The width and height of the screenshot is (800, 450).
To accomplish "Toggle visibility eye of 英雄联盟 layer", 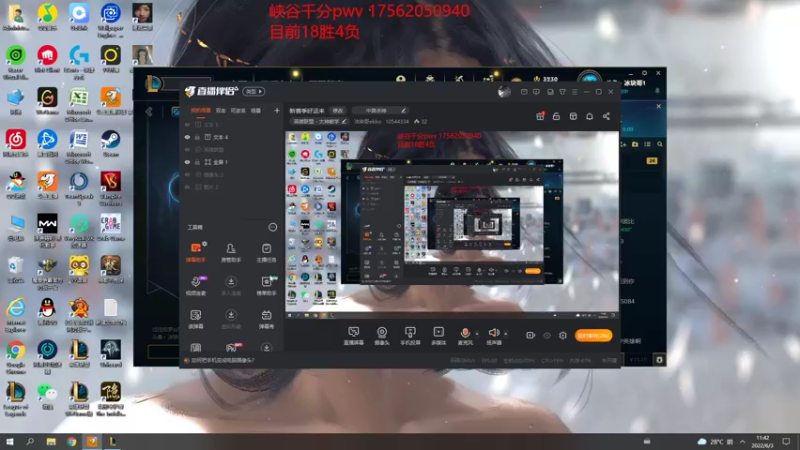I will pos(187,149).
